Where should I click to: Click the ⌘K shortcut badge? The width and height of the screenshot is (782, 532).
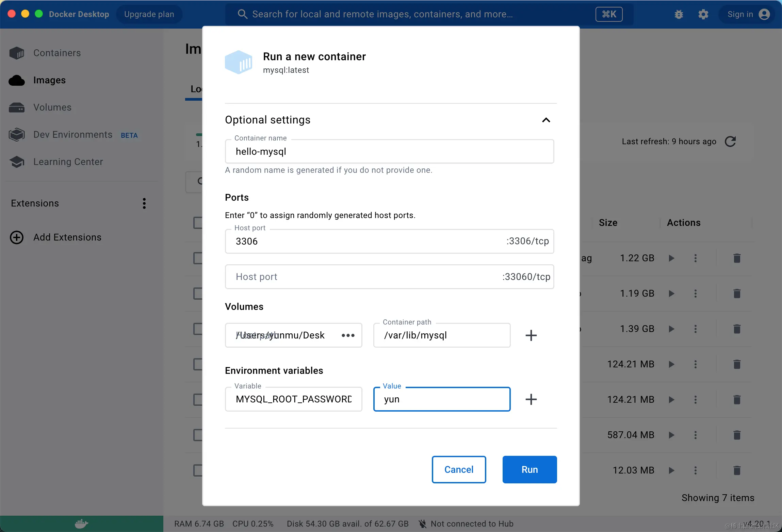click(609, 14)
